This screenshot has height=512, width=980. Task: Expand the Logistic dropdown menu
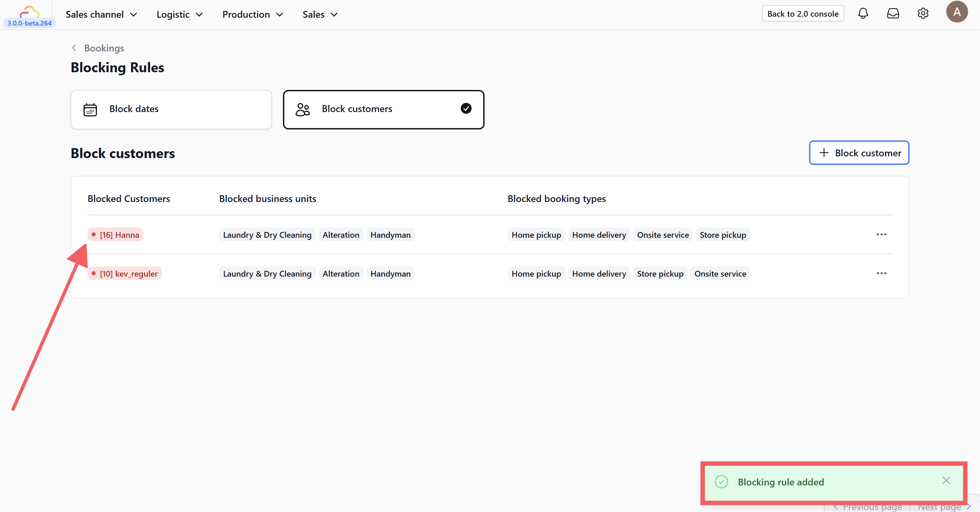coord(179,14)
